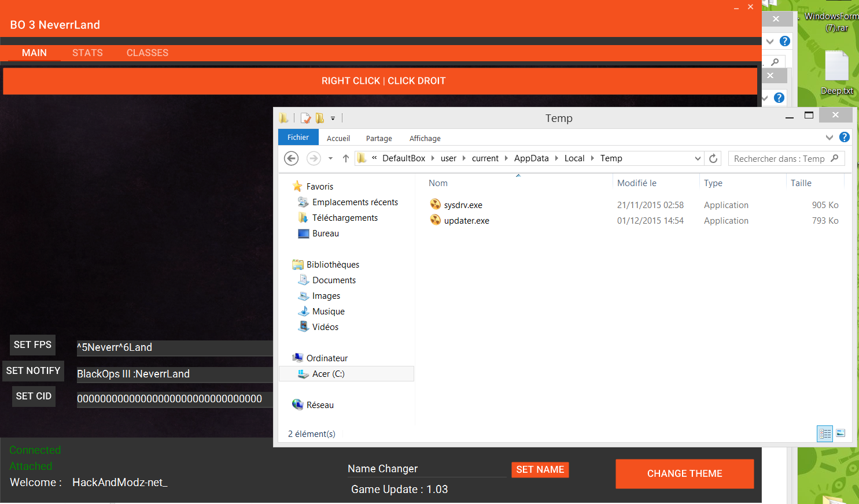Focus the CID zeros text field
The height and width of the screenshot is (504, 859).
click(x=175, y=399)
